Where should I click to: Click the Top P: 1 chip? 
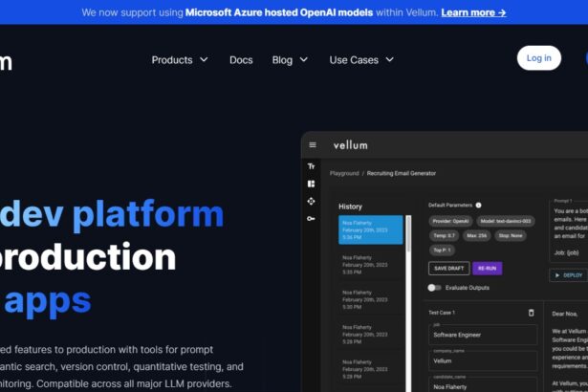(442, 250)
